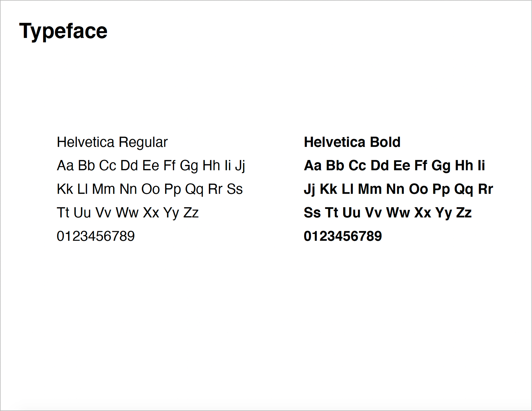532x411 pixels.
Task: Click the Typeface heading
Action: (x=63, y=32)
